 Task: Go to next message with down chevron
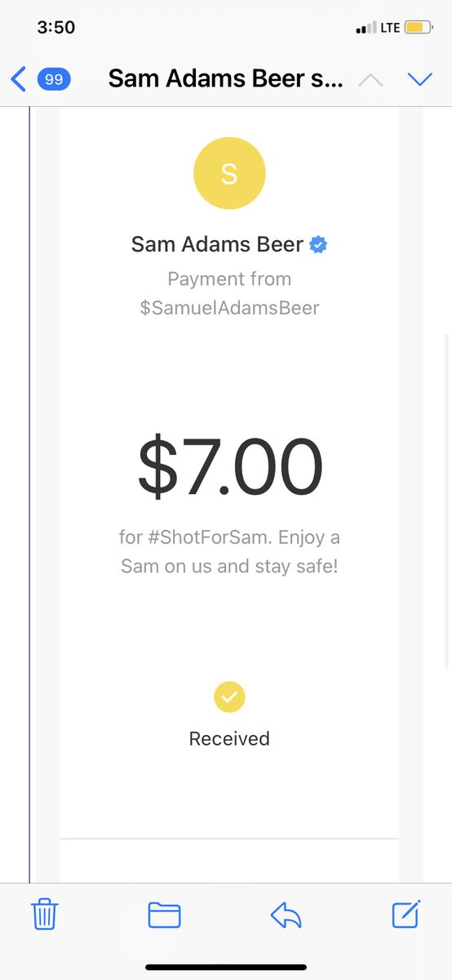[419, 79]
